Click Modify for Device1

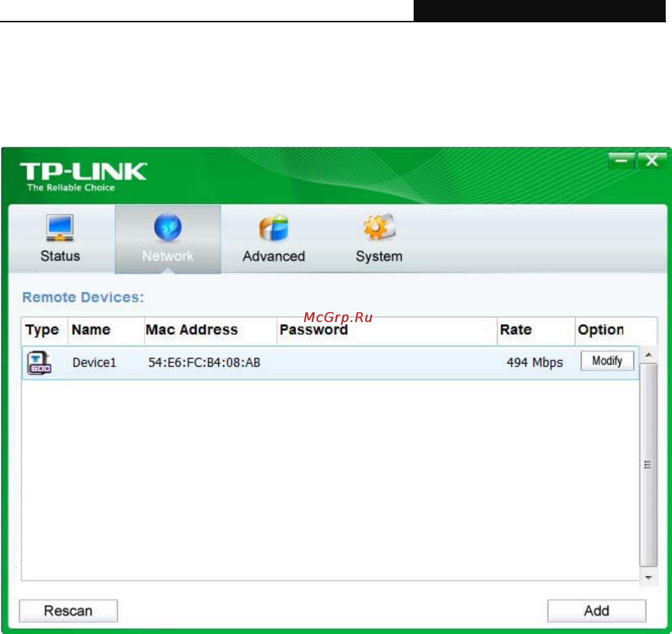point(607,361)
